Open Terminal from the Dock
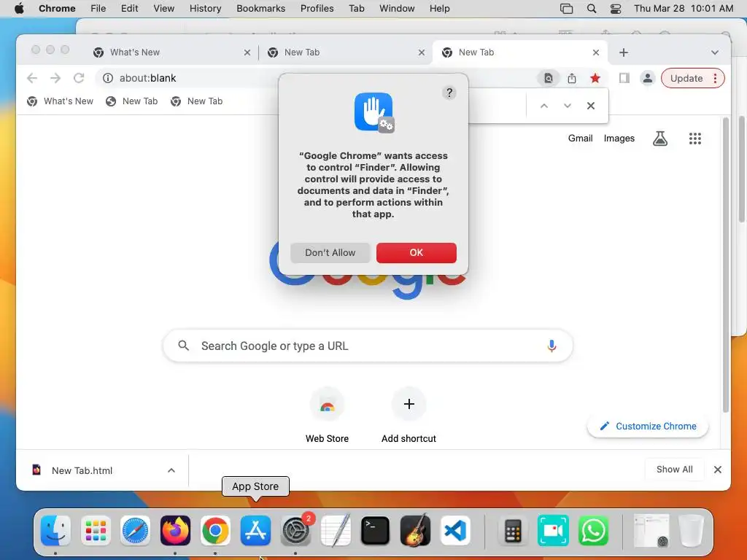747x560 pixels. point(376,531)
